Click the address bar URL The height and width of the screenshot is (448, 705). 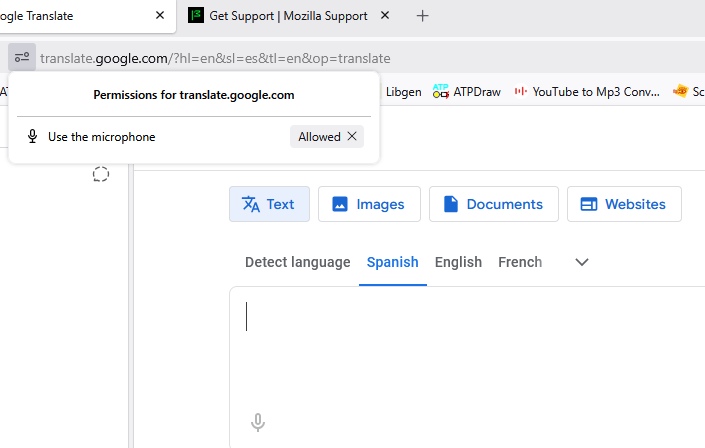[x=215, y=58]
